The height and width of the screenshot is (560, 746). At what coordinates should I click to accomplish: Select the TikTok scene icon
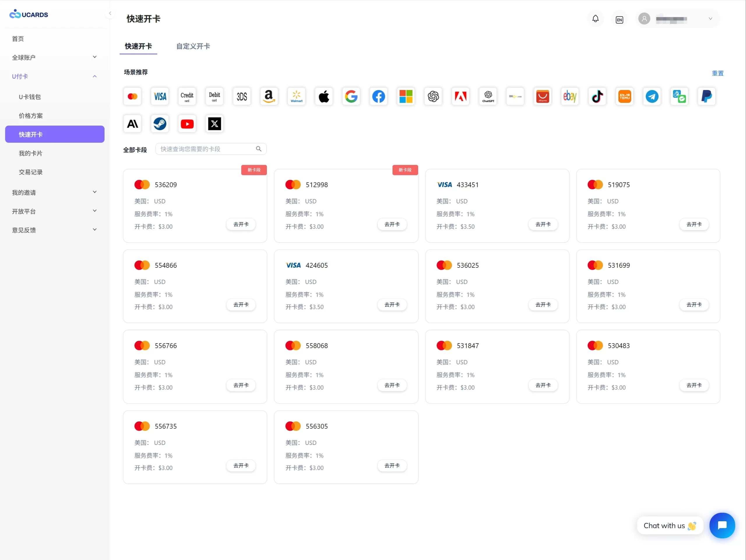(597, 96)
